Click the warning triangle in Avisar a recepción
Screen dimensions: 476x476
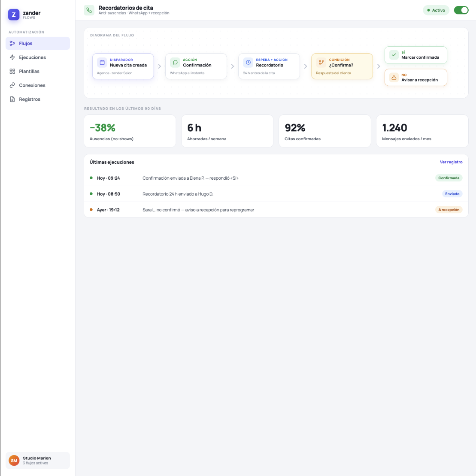tap(394, 78)
